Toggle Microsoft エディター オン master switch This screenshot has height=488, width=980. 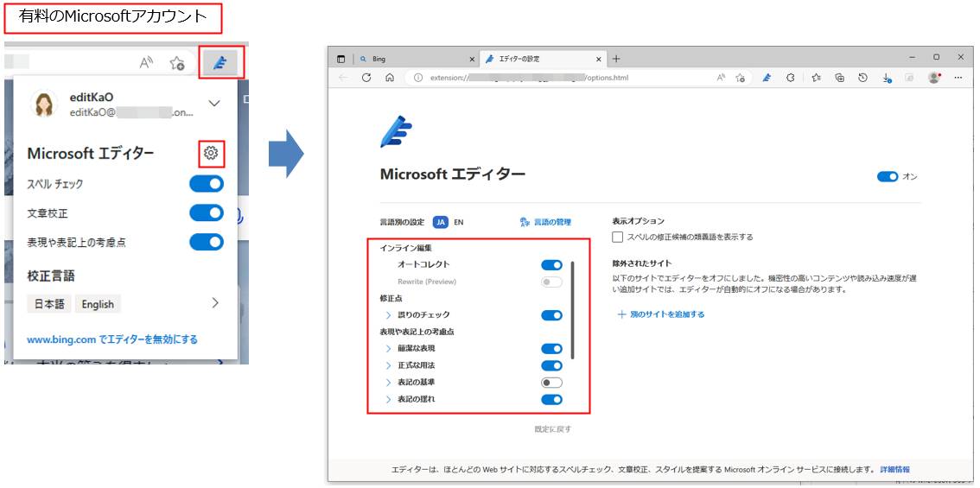pyautogui.click(x=888, y=177)
